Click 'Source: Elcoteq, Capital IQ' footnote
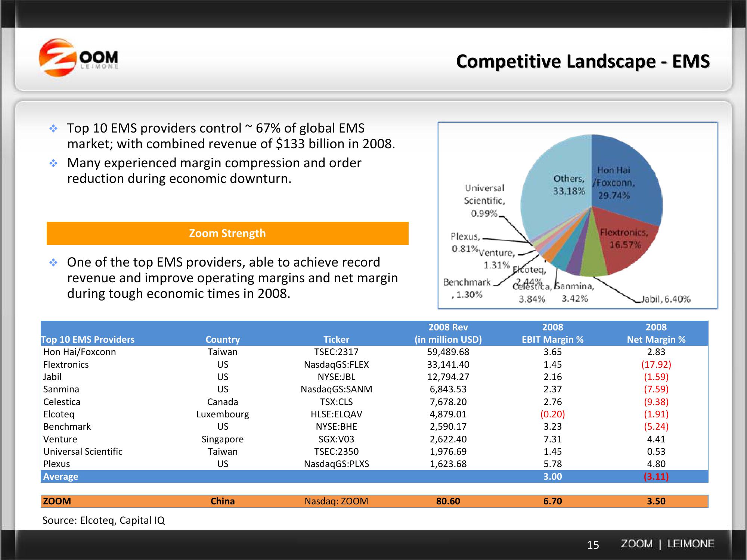747x560 pixels. point(103,520)
